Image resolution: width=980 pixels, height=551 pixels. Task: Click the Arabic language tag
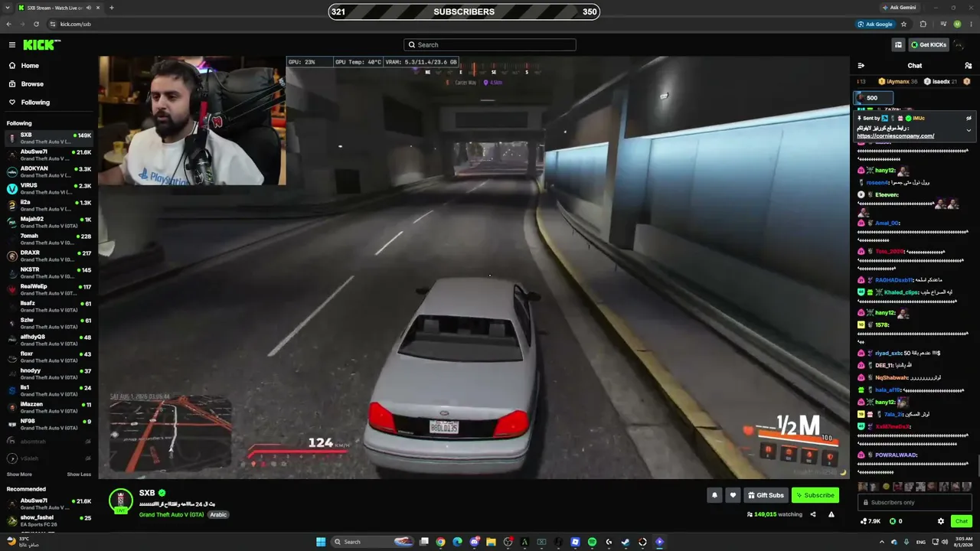218,515
